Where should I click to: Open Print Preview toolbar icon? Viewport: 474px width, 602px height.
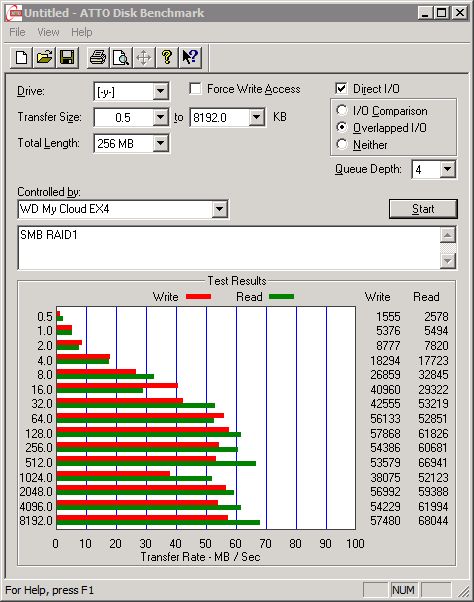(121, 58)
